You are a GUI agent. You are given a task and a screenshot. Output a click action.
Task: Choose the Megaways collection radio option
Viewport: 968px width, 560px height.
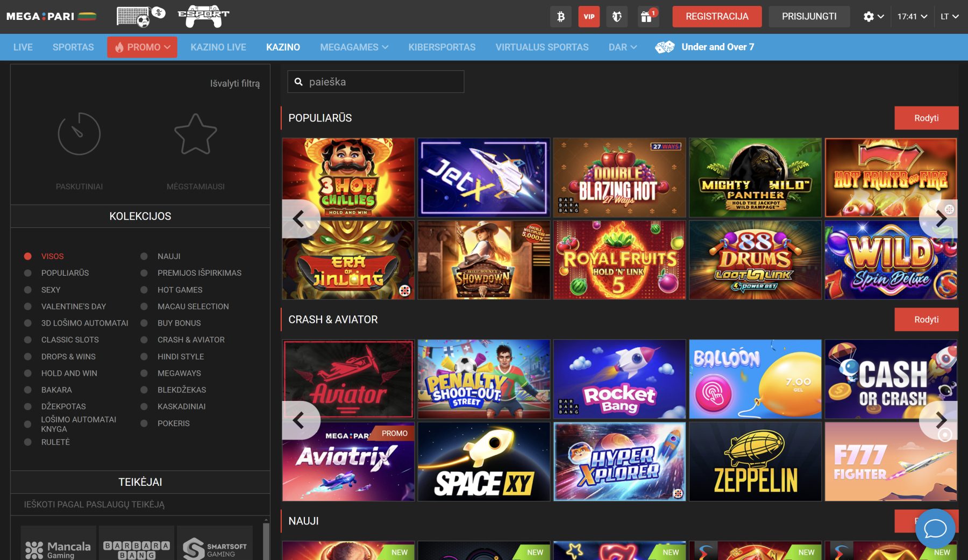tap(144, 373)
